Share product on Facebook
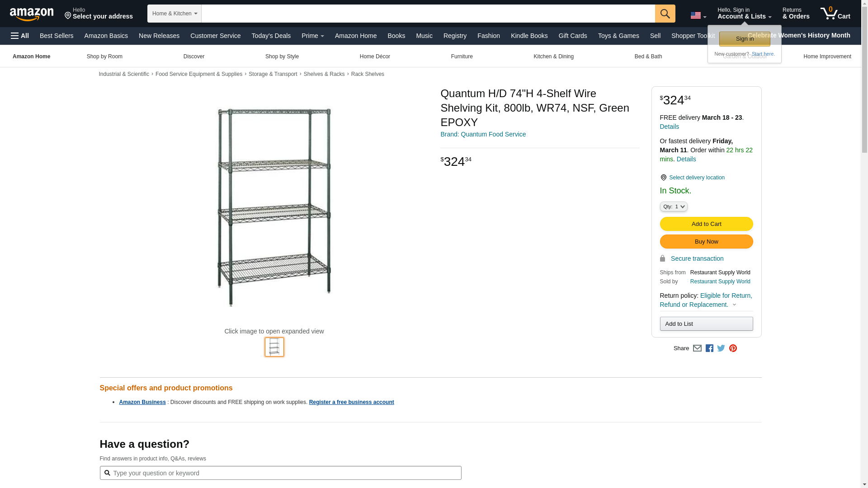The image size is (868, 488). click(x=709, y=348)
